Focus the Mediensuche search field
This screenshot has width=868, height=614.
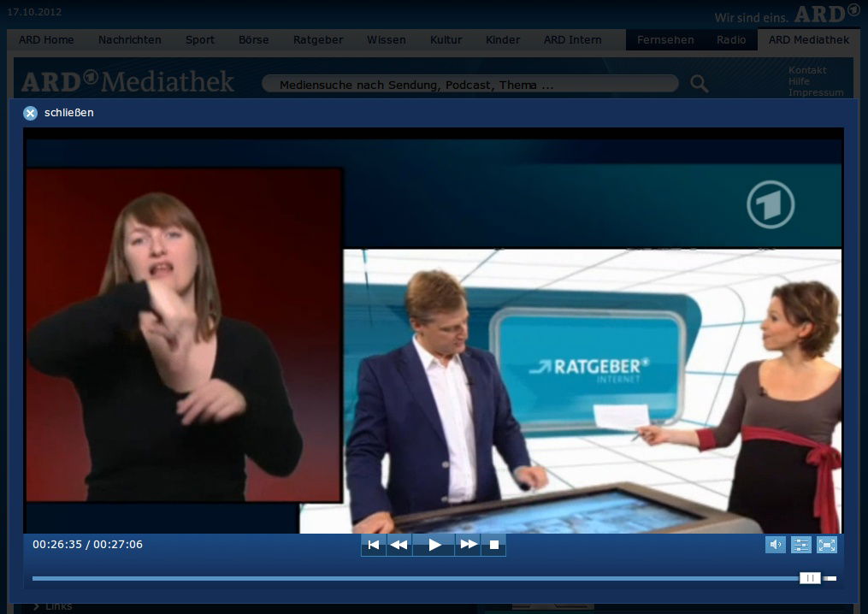coord(470,84)
